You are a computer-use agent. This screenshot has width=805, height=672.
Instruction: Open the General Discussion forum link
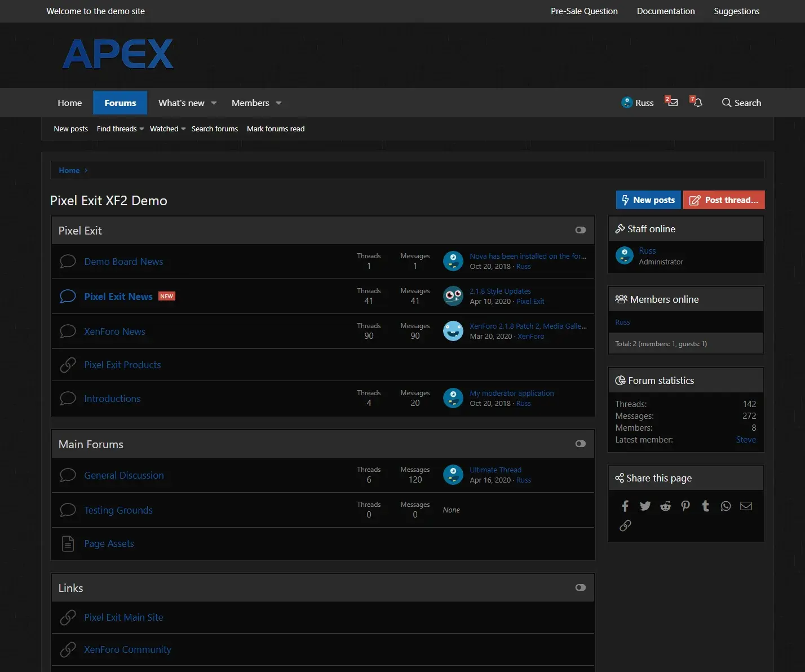(x=124, y=475)
